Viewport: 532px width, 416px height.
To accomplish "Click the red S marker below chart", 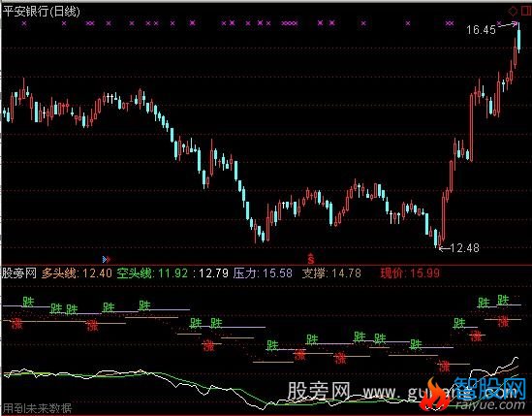I will point(311,259).
